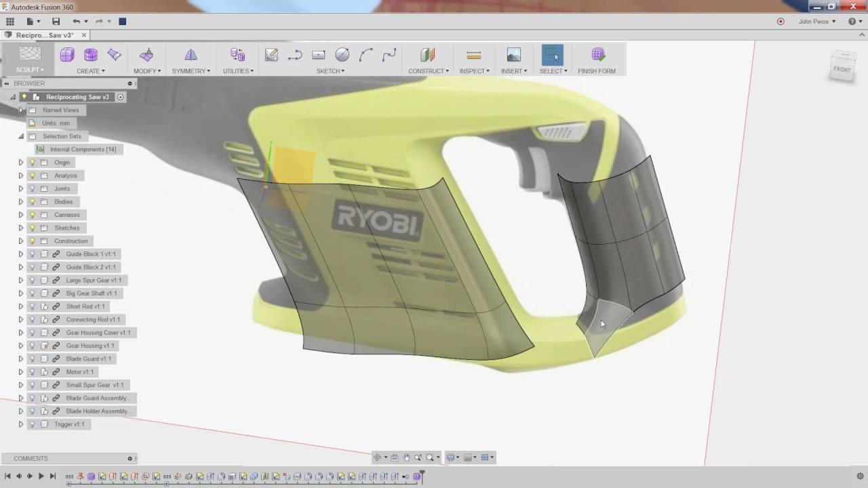Image resolution: width=868 pixels, height=488 pixels.
Task: Activate the Pan hand tool
Action: coord(406,457)
